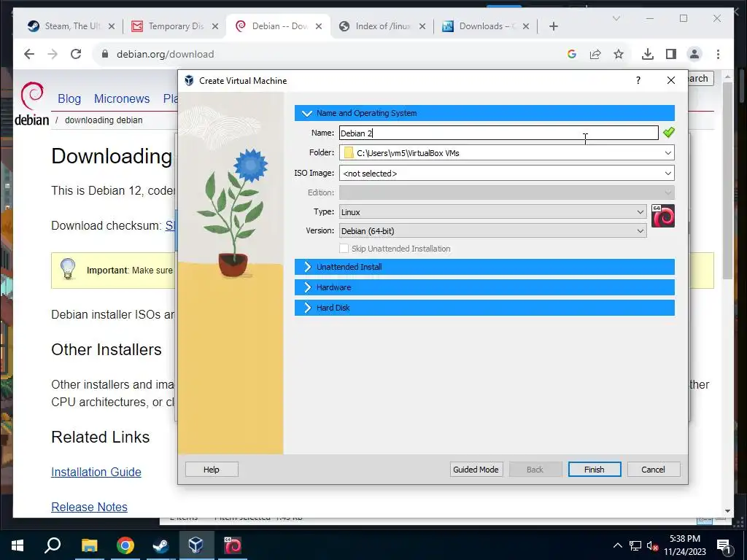The height and width of the screenshot is (560, 747).
Task: Click the webpage vertical scrollbar
Action: pos(727,181)
